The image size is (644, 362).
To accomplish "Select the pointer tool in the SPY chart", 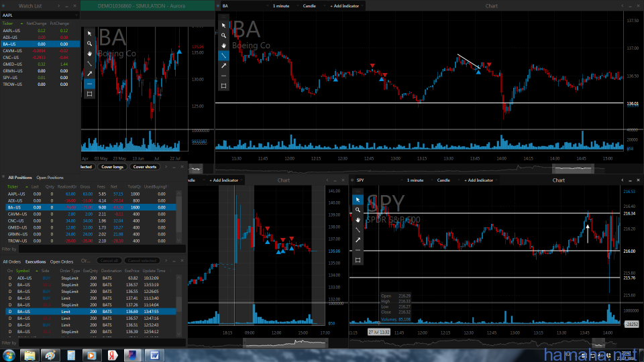I will [x=358, y=200].
